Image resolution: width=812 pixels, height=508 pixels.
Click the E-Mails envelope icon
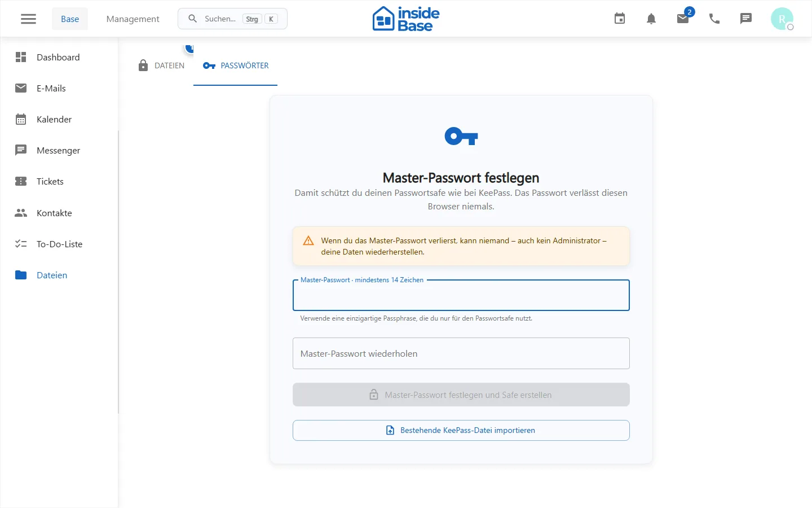(21, 88)
